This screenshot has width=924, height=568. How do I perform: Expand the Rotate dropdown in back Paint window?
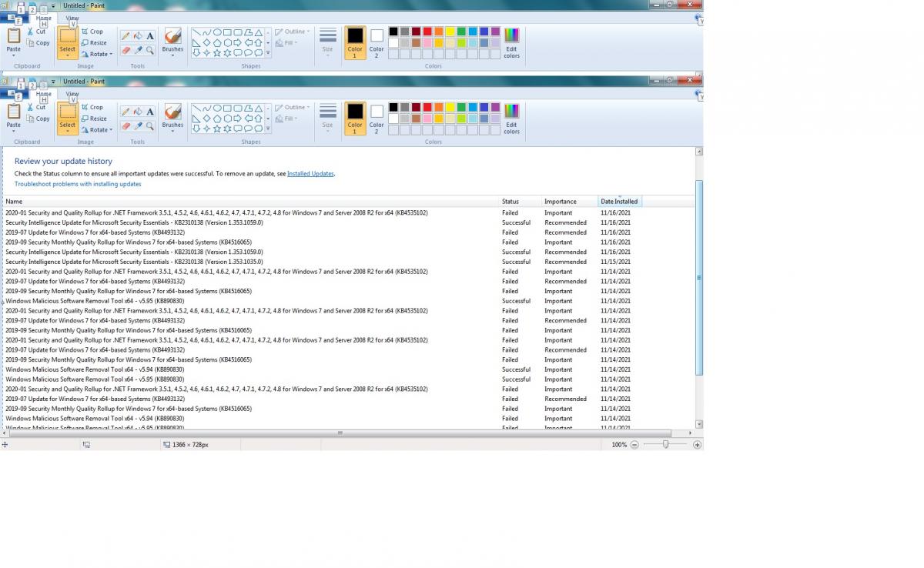[x=111, y=55]
